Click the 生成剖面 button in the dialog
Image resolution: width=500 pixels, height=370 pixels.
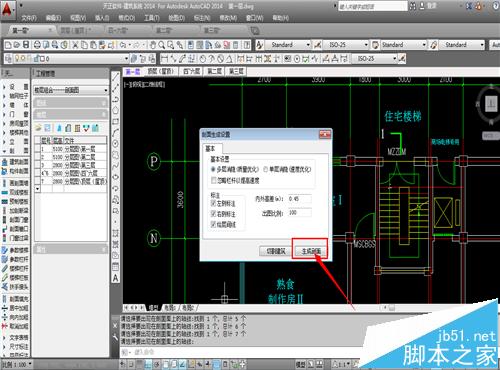(x=311, y=251)
